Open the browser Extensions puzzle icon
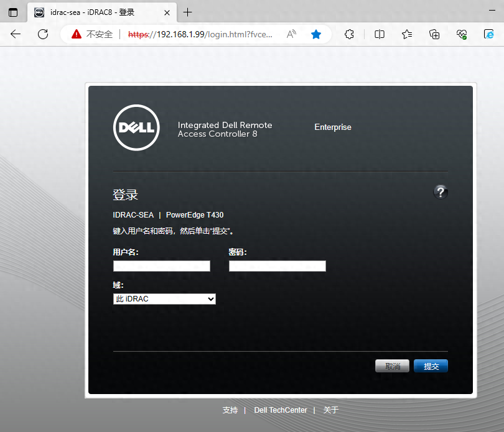504x432 pixels. pos(350,35)
